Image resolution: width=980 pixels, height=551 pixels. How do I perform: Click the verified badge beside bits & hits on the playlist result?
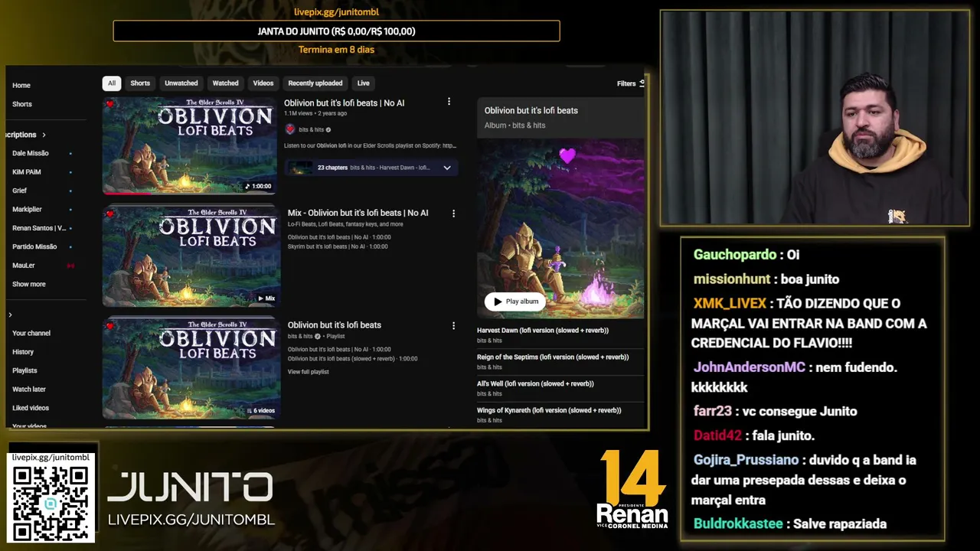(318, 336)
